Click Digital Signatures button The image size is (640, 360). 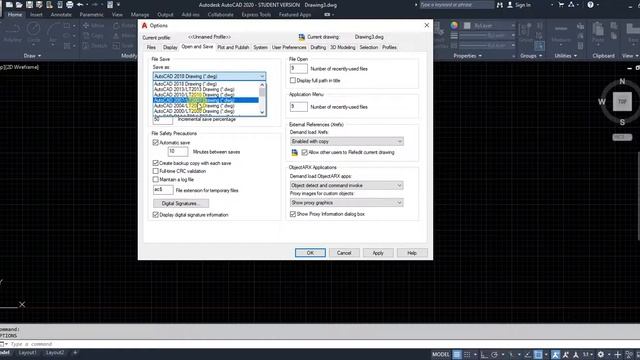coord(181,203)
